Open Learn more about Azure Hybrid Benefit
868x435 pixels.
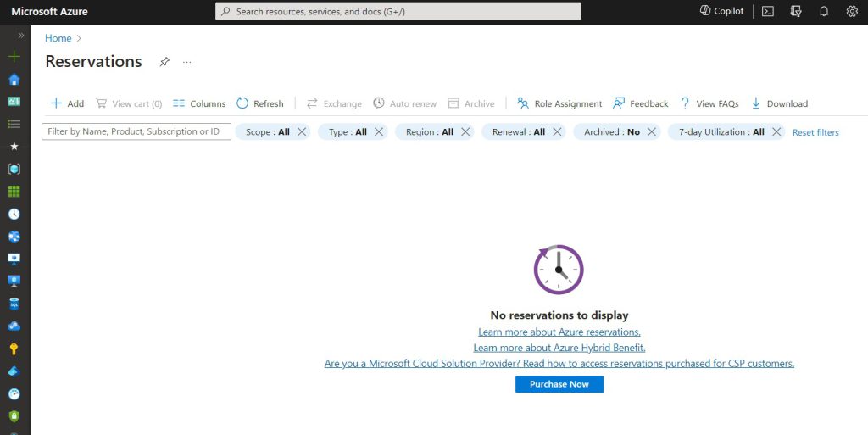point(559,348)
